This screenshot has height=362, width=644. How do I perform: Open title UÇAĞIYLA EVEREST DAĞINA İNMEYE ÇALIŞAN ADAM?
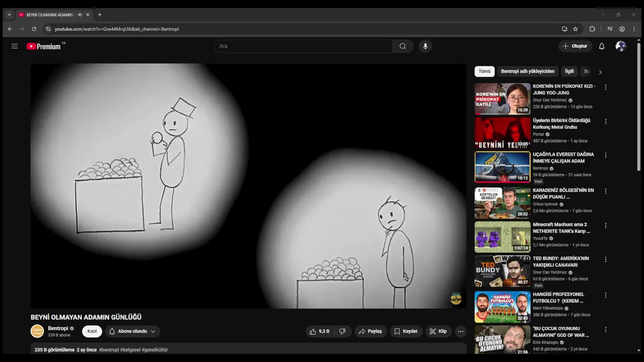[x=563, y=157]
